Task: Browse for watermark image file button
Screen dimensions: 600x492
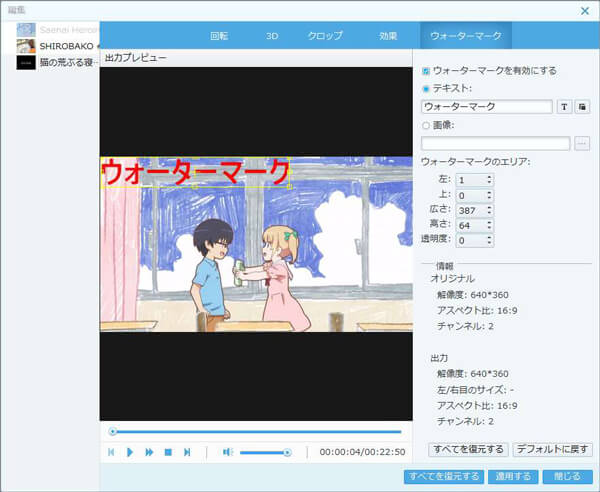Action: (x=582, y=143)
